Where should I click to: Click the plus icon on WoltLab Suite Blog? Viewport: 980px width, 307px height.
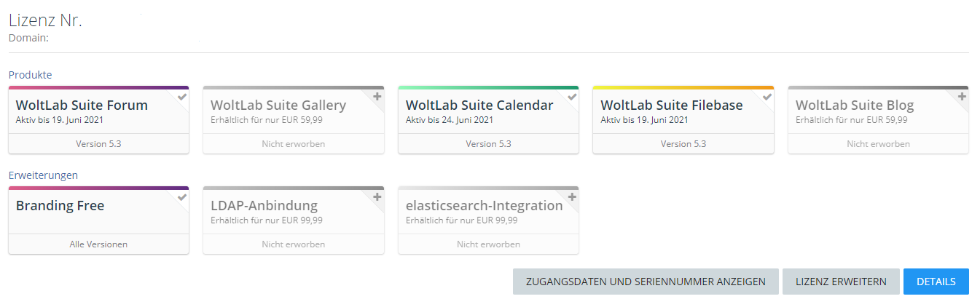pos(962,97)
